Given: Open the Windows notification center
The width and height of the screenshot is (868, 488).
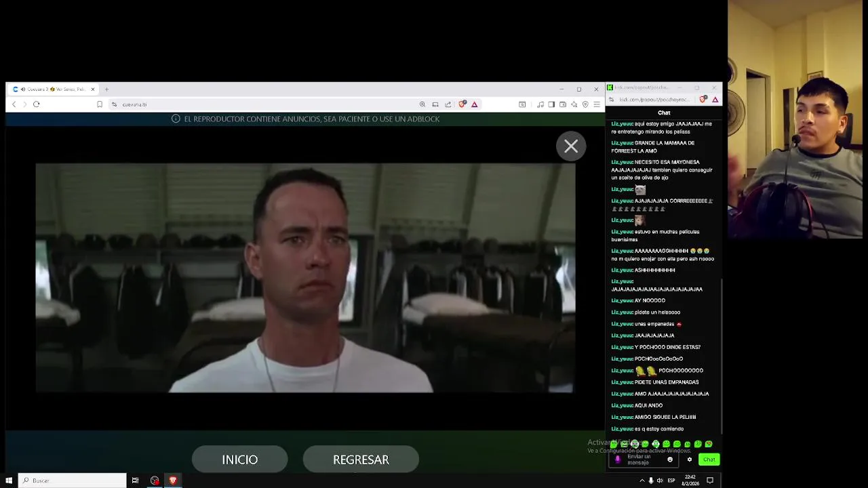Looking at the screenshot, I should point(710,481).
